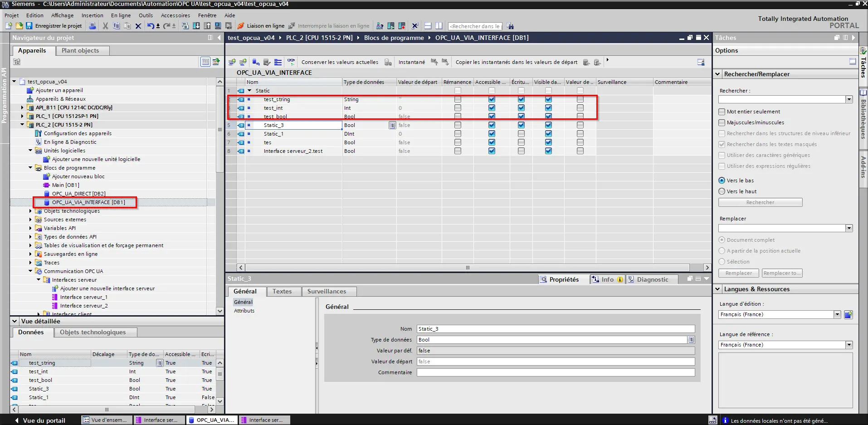Image resolution: width=868 pixels, height=425 pixels.
Task: Open Diagnostic inspector tab
Action: (653, 279)
